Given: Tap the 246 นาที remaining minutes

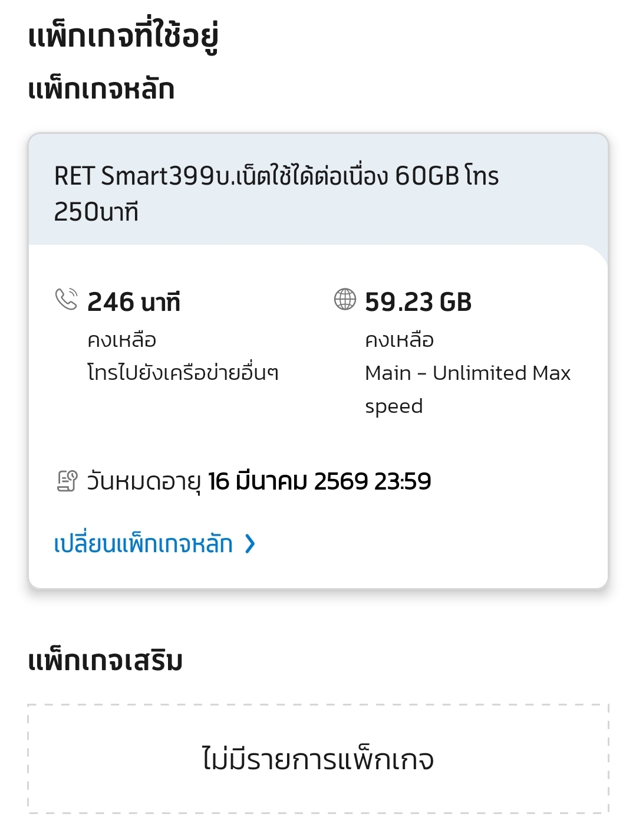Looking at the screenshot, I should tap(134, 302).
